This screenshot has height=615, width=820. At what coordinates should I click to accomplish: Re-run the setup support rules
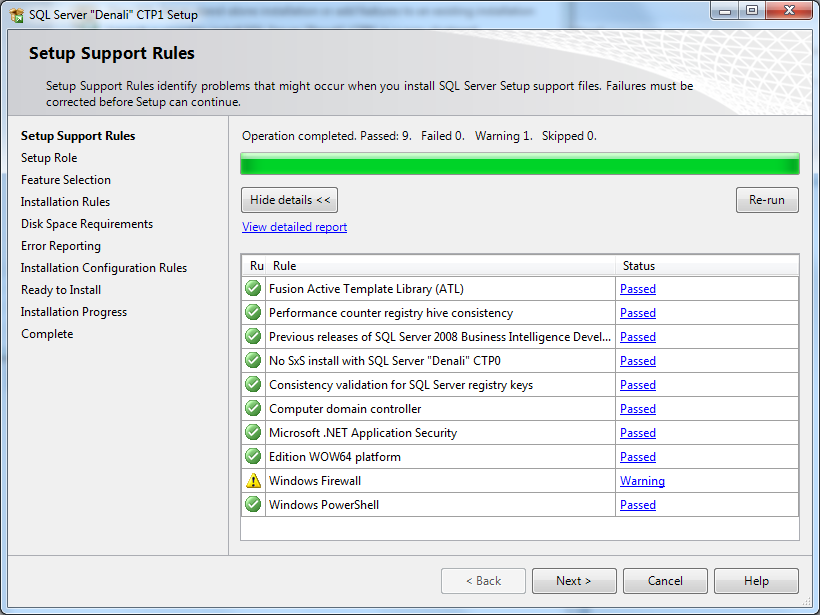click(x=767, y=200)
